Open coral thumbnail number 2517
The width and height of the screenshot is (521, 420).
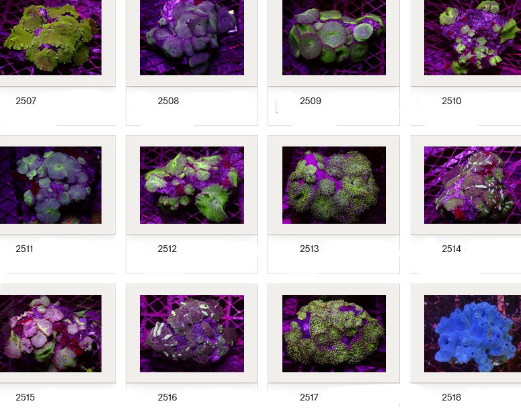(334, 333)
